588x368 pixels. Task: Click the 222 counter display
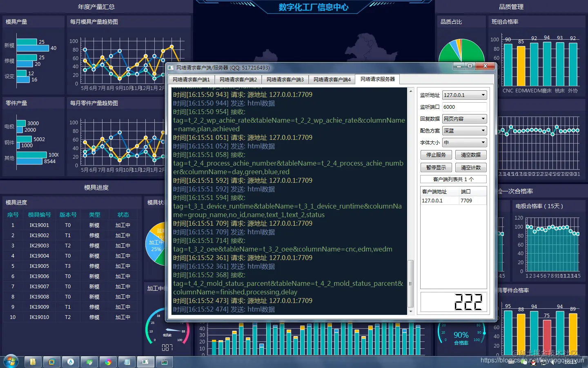(x=453, y=302)
